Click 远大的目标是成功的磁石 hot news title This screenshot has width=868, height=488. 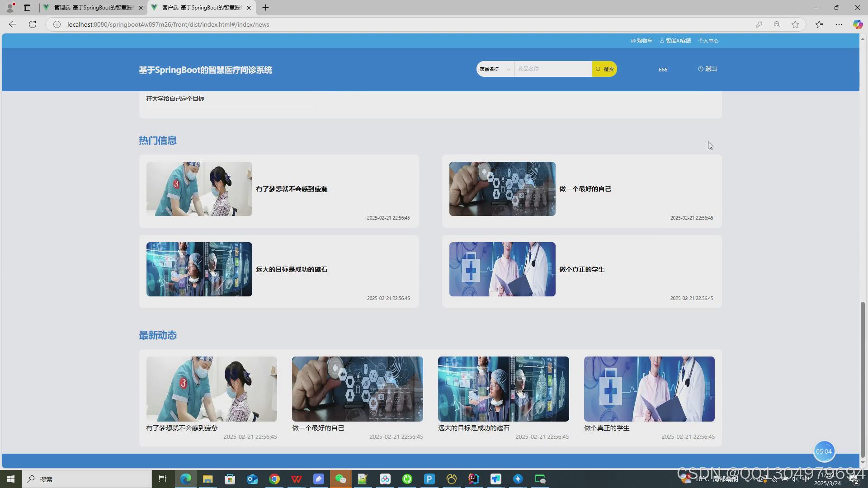point(292,269)
